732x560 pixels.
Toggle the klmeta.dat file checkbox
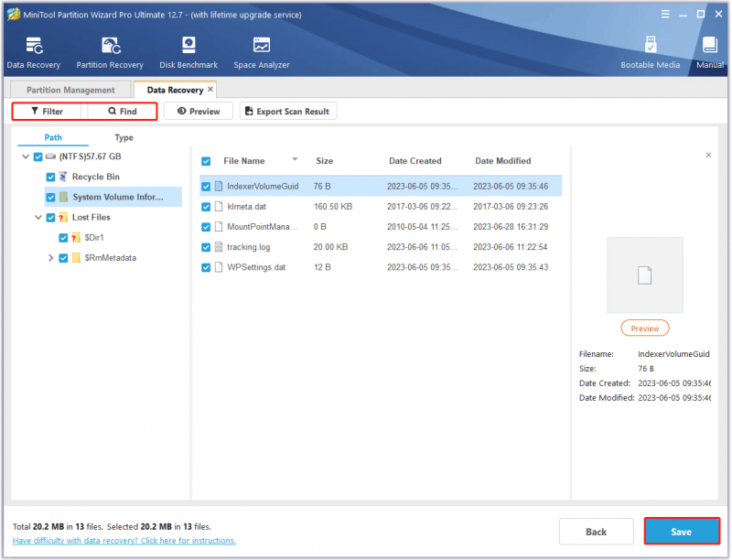tap(205, 207)
